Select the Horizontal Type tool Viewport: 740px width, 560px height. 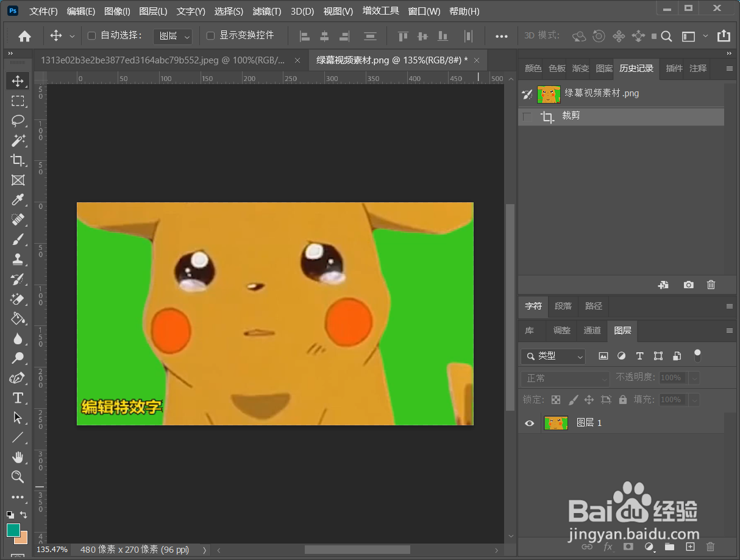point(18,398)
